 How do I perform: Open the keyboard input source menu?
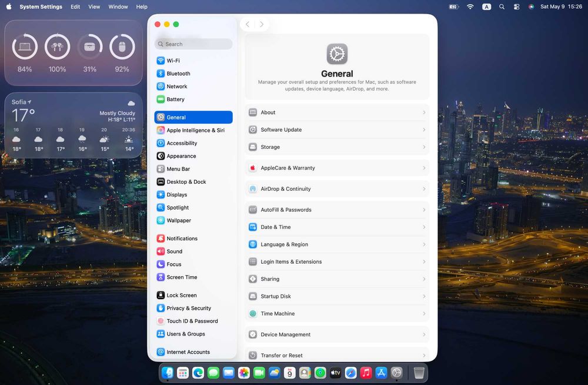click(x=486, y=6)
